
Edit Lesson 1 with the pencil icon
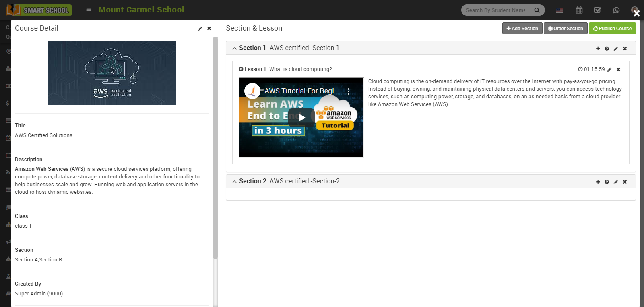coord(609,70)
